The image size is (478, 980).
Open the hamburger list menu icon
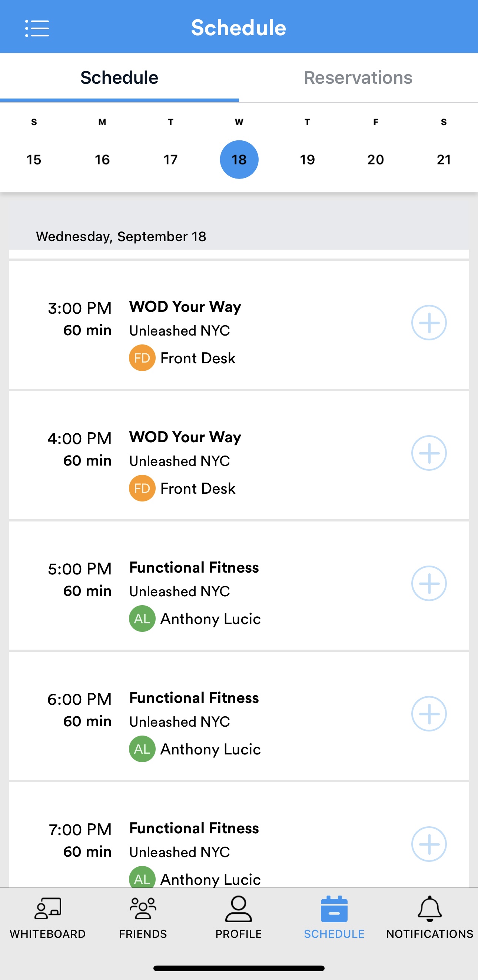click(x=37, y=29)
